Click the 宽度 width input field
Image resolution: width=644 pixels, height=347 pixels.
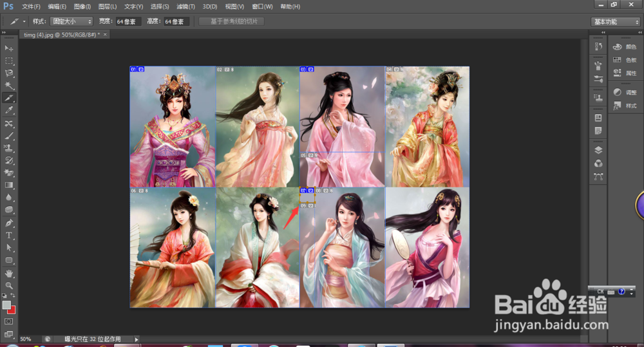tap(129, 21)
